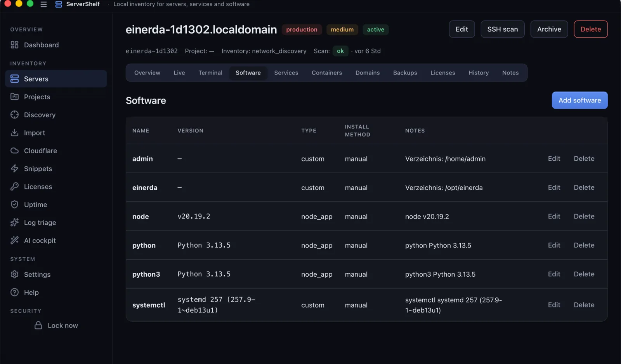621x364 pixels.
Task: Delete the admin software row
Action: tap(584, 158)
